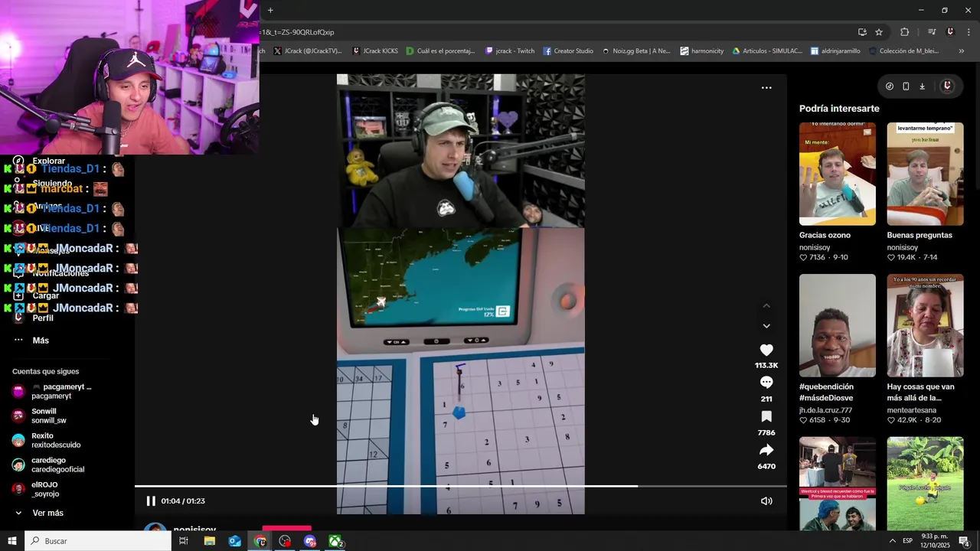
Task: Mute the video with the speaker icon
Action: [766, 501]
